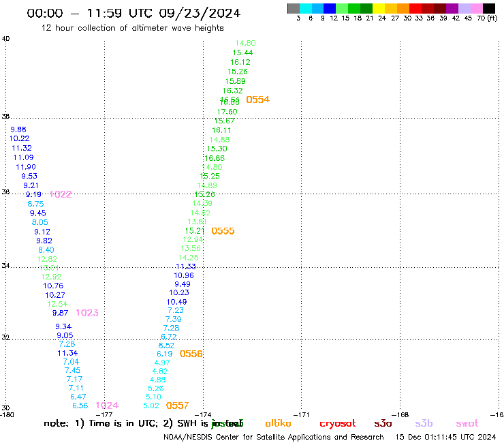Select the pink time label 1024
Image resolution: width=504 pixels, height=443 pixels.
[107, 406]
